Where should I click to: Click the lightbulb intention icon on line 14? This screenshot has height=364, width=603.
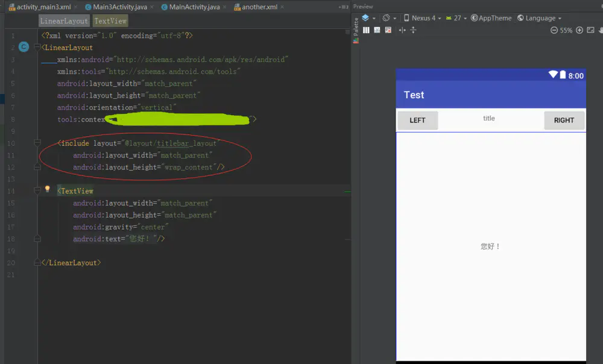(x=47, y=189)
